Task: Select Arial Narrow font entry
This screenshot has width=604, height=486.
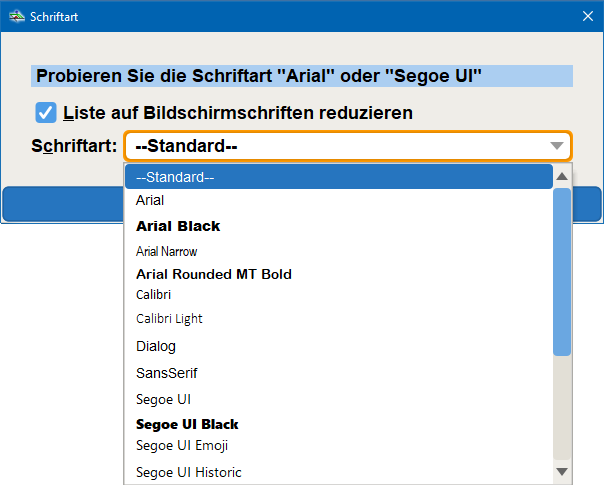Action: click(338, 252)
